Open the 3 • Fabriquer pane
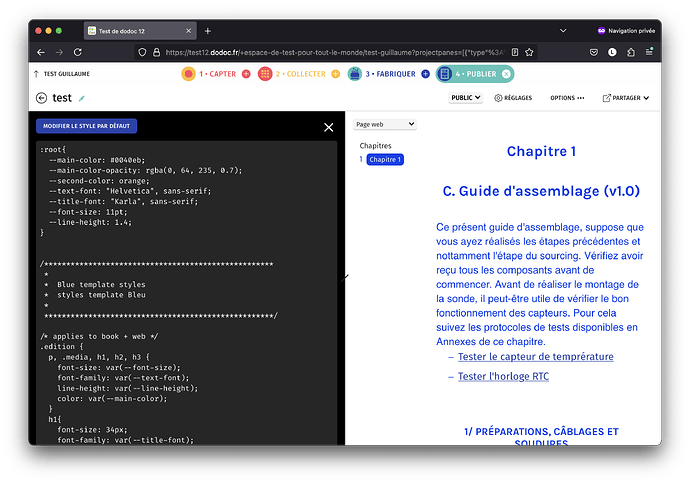 (x=390, y=74)
